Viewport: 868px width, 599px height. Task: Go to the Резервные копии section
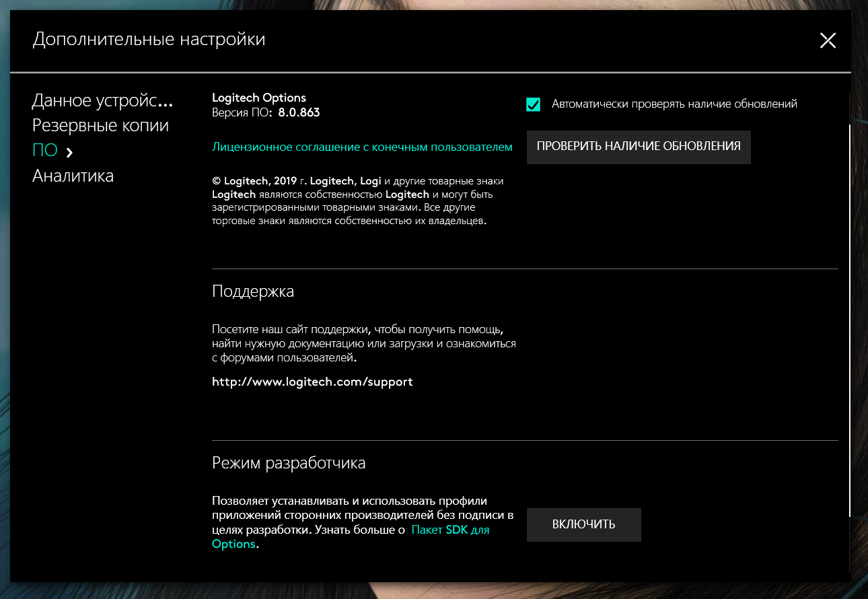coord(100,126)
